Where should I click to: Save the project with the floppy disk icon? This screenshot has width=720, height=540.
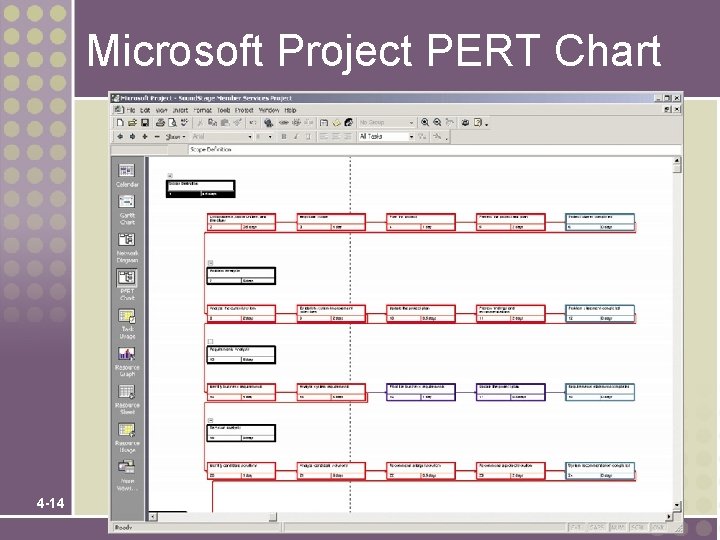point(145,123)
